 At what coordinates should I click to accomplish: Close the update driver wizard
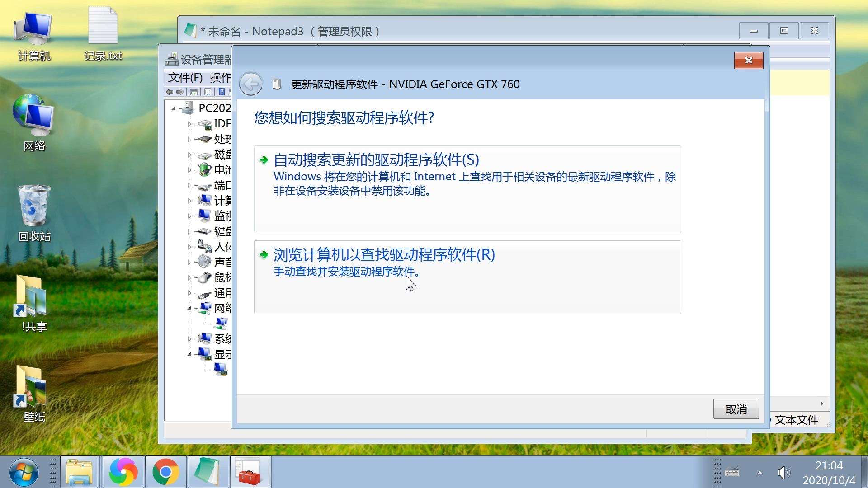(x=748, y=61)
